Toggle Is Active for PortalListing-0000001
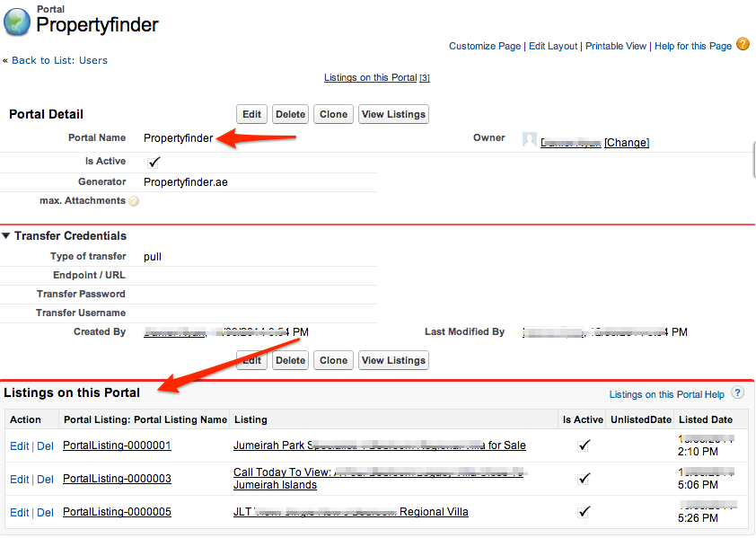Image resolution: width=756 pixels, height=538 pixels. tap(584, 445)
